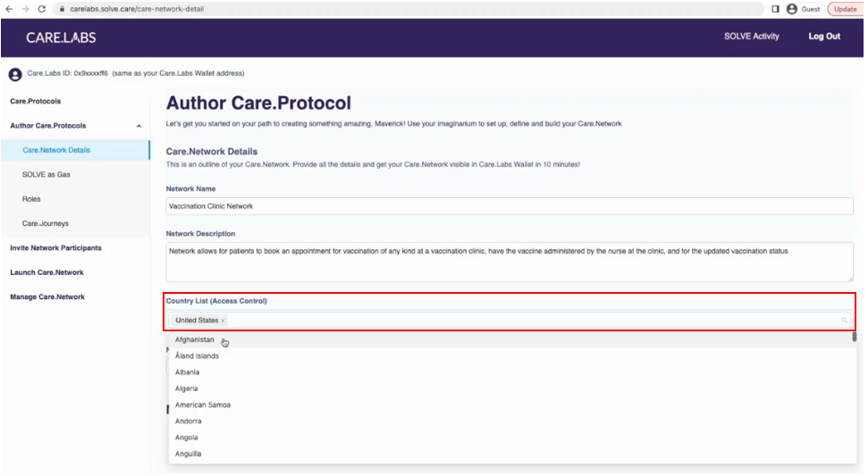The image size is (868, 476).
Task: Click the CARE.LABS logo
Action: [x=61, y=38]
